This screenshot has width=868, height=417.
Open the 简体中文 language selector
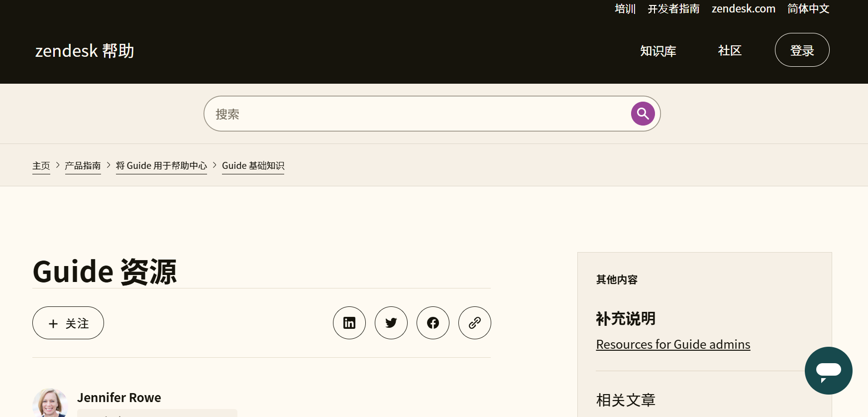click(x=808, y=9)
